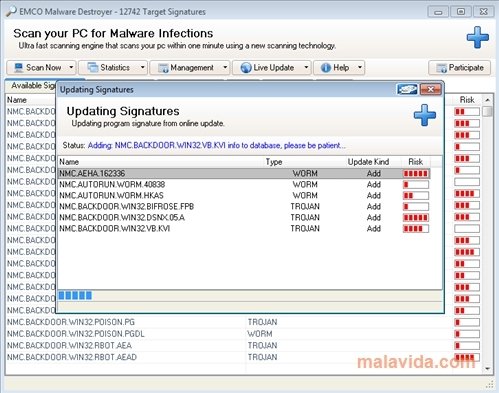The height and width of the screenshot is (393, 499).
Task: Open the Scan Now dropdown arrow
Action: pyautogui.click(x=71, y=68)
